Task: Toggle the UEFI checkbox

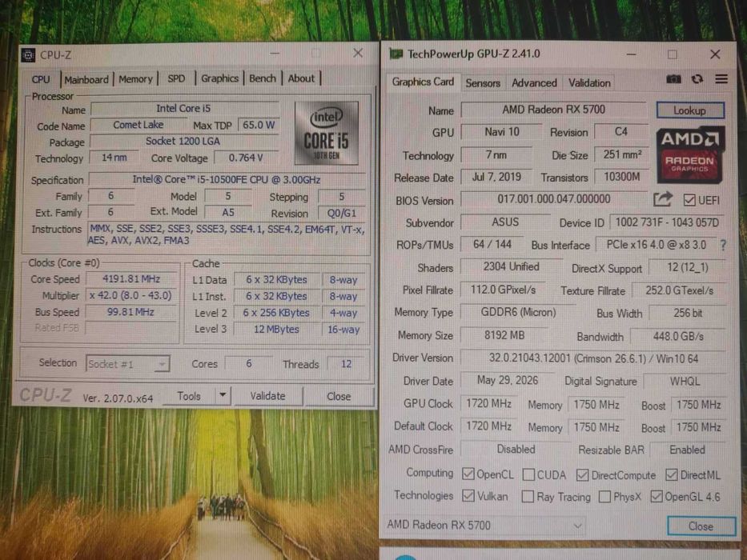Action: pos(689,200)
